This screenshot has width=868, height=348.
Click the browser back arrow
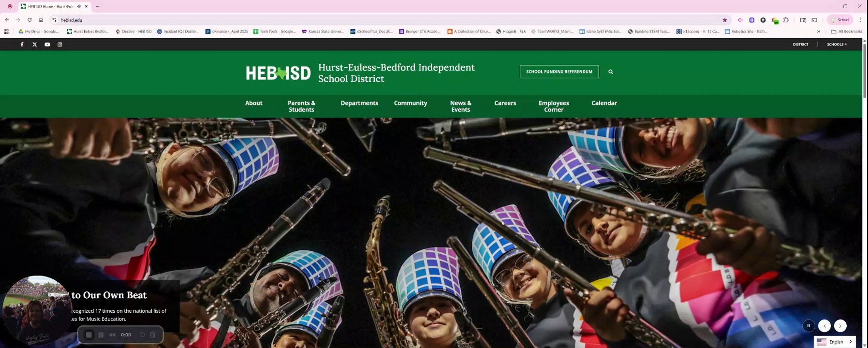point(7,20)
